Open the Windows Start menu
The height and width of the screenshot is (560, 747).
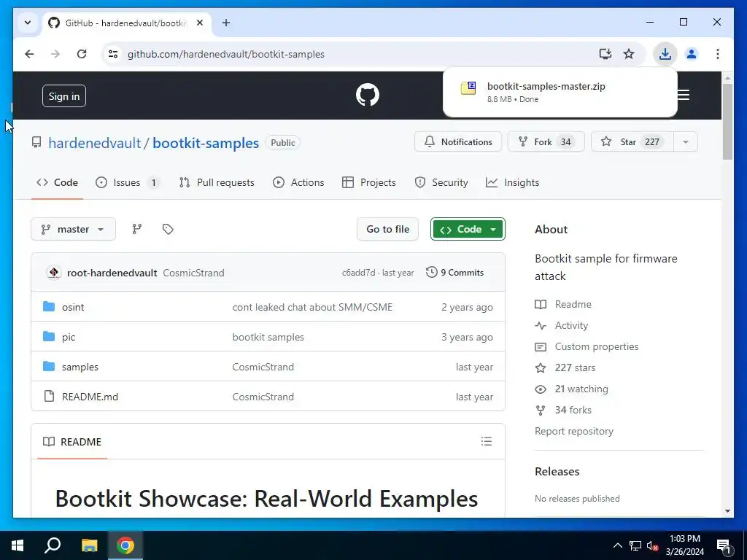click(x=18, y=545)
